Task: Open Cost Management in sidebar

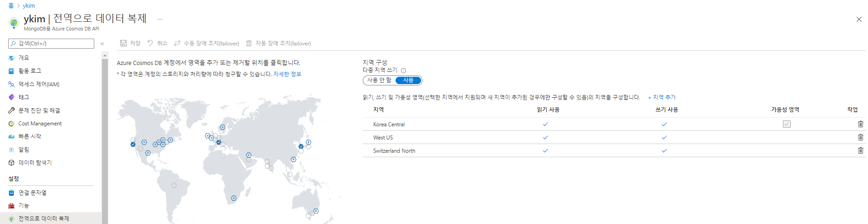Action: [40, 124]
